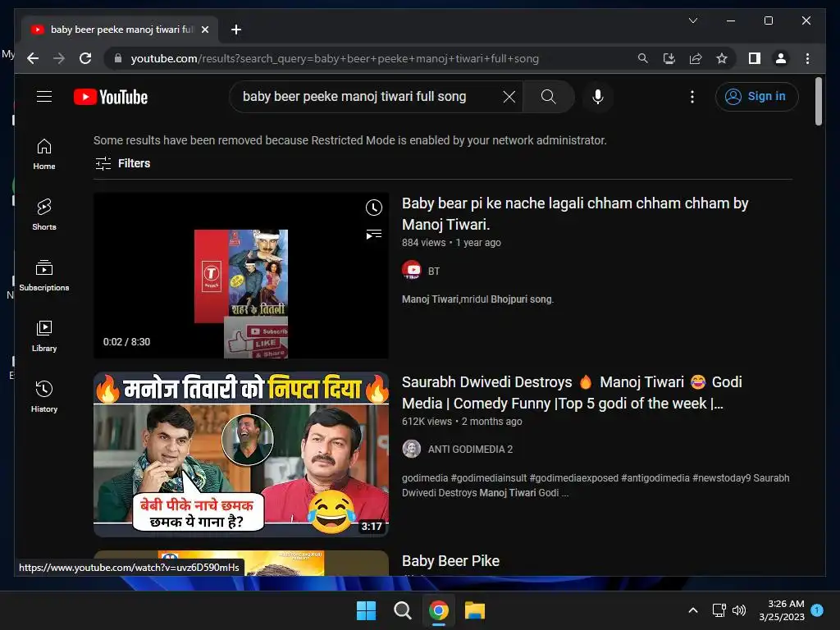The width and height of the screenshot is (840, 630).
Task: Click the address bar URL
Action: tap(335, 58)
